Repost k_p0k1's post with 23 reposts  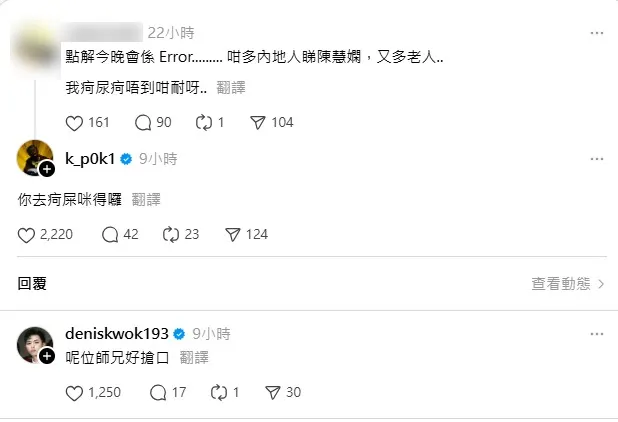pos(170,235)
